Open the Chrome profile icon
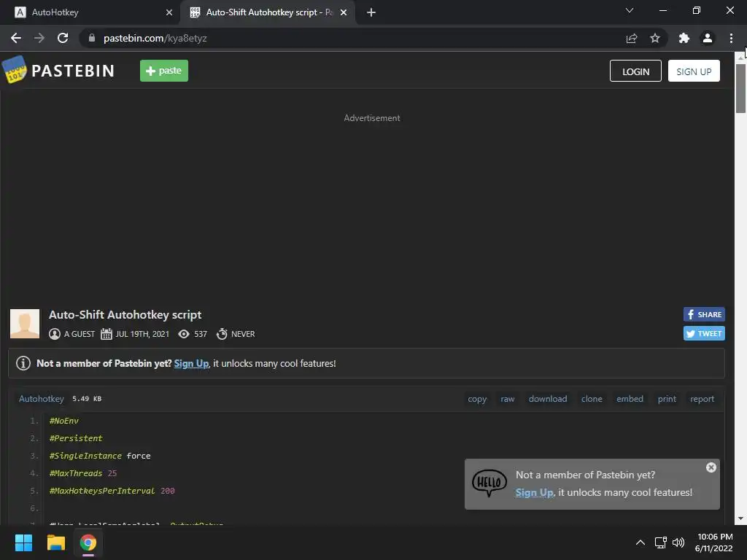Image resolution: width=747 pixels, height=560 pixels. (708, 38)
